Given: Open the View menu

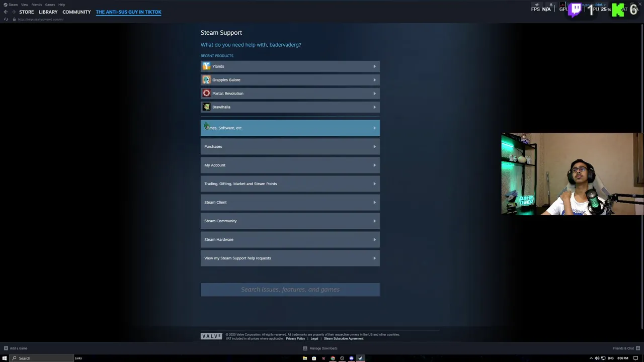Looking at the screenshot, I should click(24, 5).
